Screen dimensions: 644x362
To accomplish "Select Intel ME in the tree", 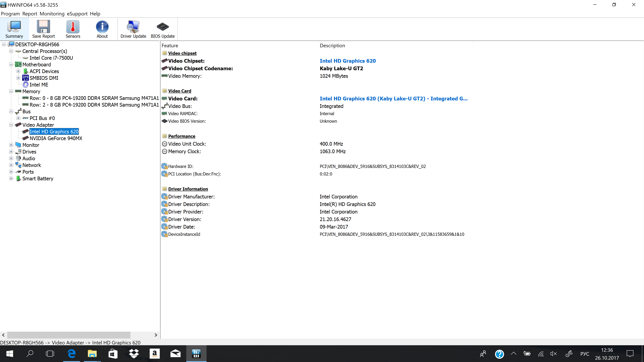I will click(39, 85).
